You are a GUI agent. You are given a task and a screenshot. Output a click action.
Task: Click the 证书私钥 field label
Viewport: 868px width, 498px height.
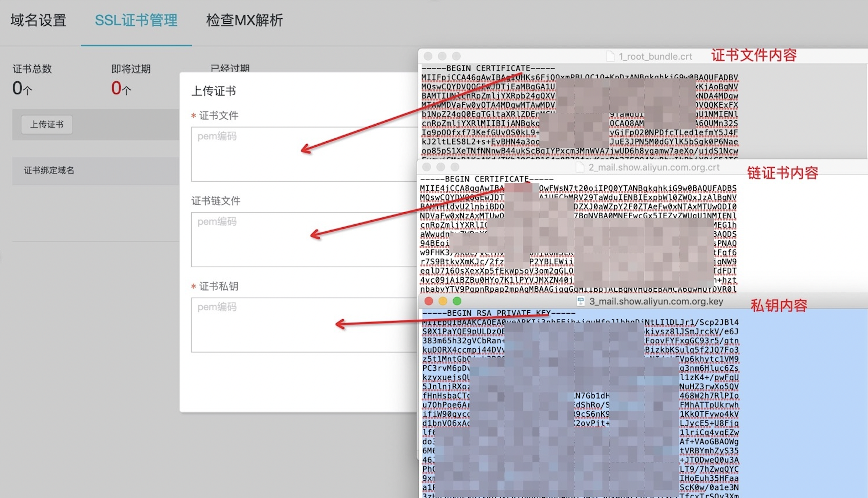(218, 286)
